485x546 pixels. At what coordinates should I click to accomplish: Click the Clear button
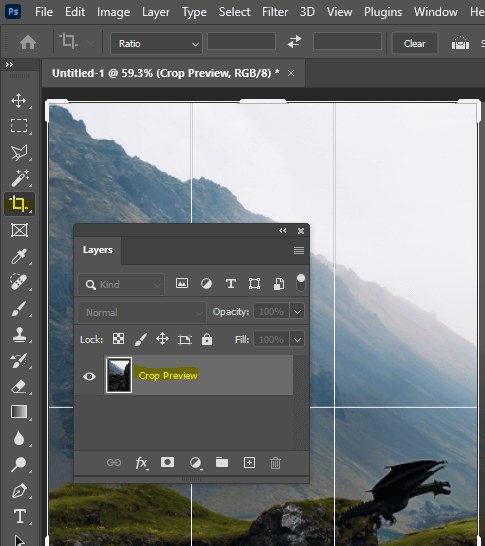pos(415,44)
